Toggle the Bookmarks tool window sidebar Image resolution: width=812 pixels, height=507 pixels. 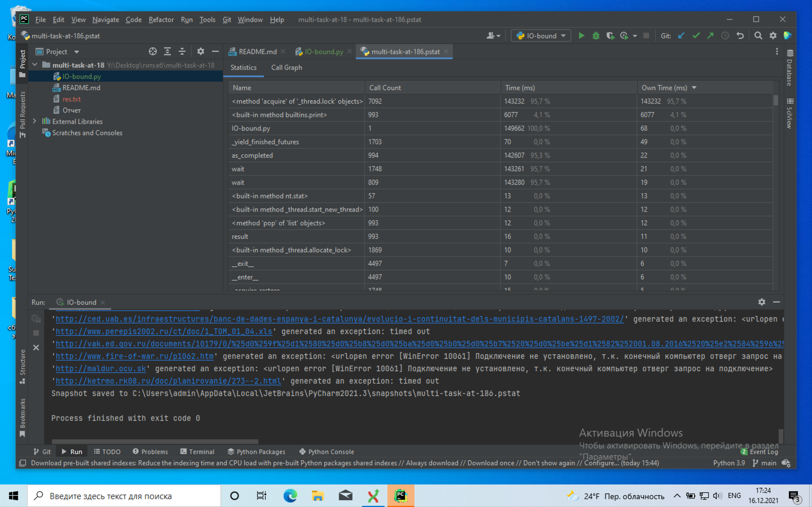(23, 417)
